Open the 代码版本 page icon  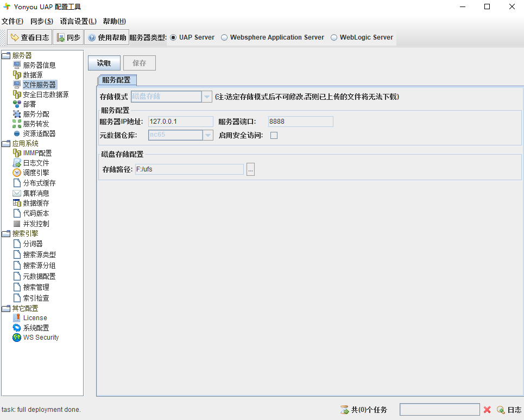(17, 213)
